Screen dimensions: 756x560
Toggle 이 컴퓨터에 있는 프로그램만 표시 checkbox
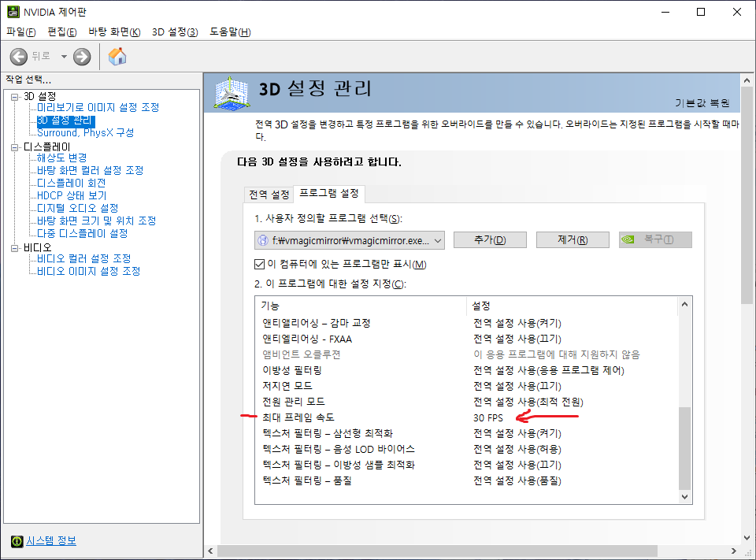click(x=259, y=265)
